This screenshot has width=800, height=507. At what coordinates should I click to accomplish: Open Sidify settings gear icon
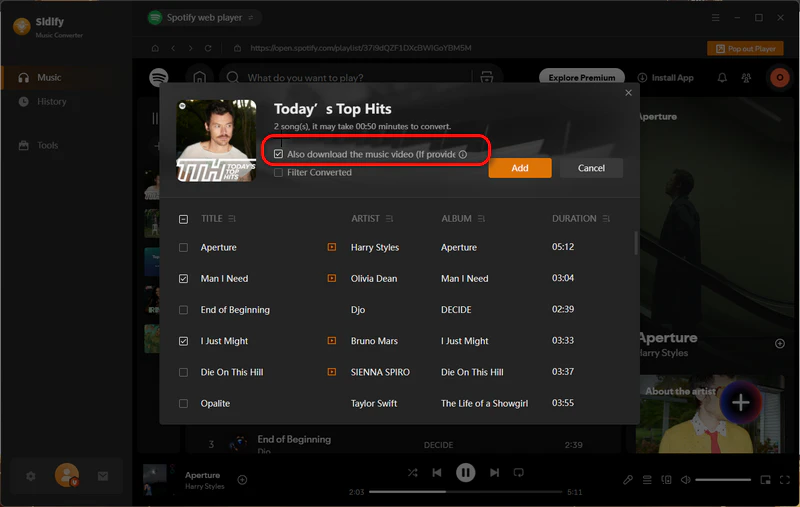[x=31, y=476]
